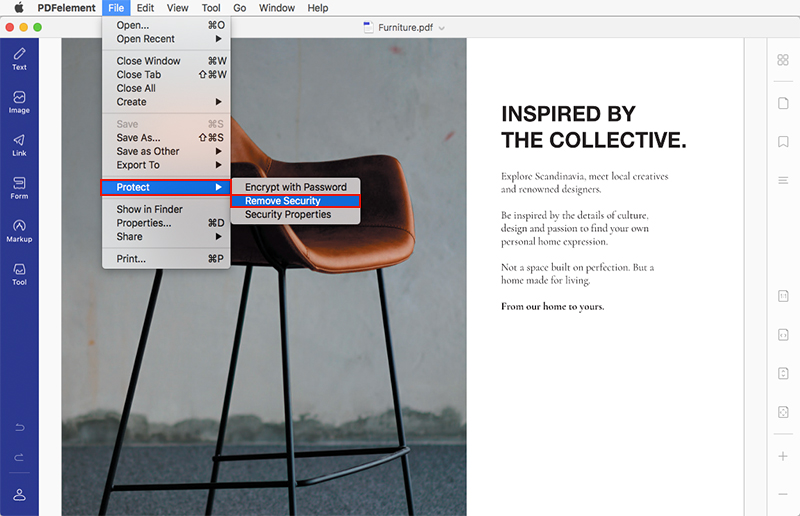Open the Tool menu in menu bar
This screenshot has height=516, width=800.
point(211,8)
